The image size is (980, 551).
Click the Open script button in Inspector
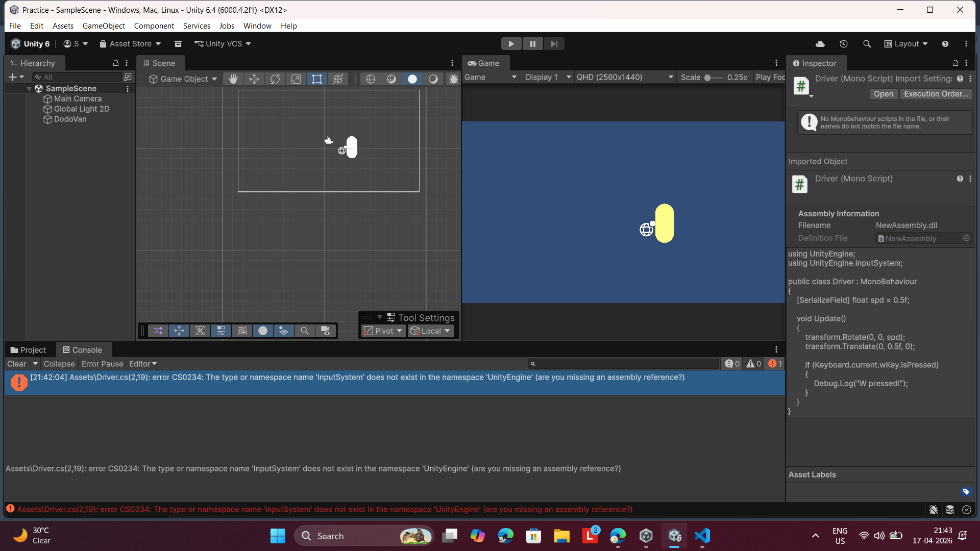coord(883,94)
